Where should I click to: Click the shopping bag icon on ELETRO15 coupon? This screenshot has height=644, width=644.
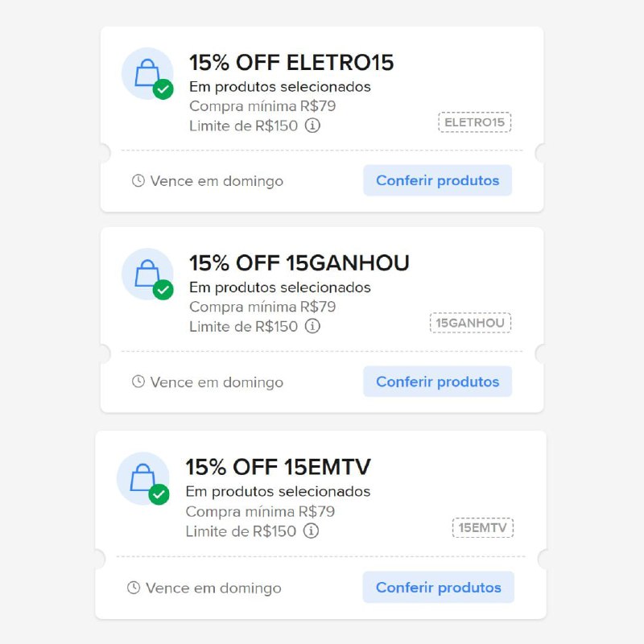pyautogui.click(x=147, y=73)
